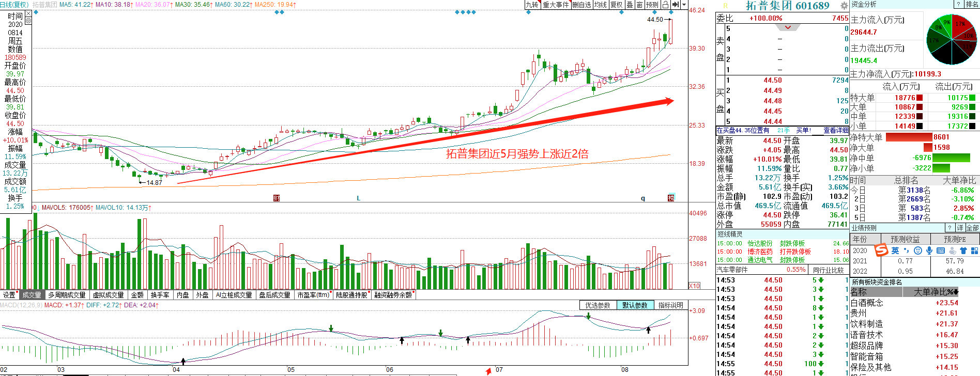Switch to 市盈率(ttm) tab
The height and width of the screenshot is (376, 980).
pyautogui.click(x=314, y=295)
